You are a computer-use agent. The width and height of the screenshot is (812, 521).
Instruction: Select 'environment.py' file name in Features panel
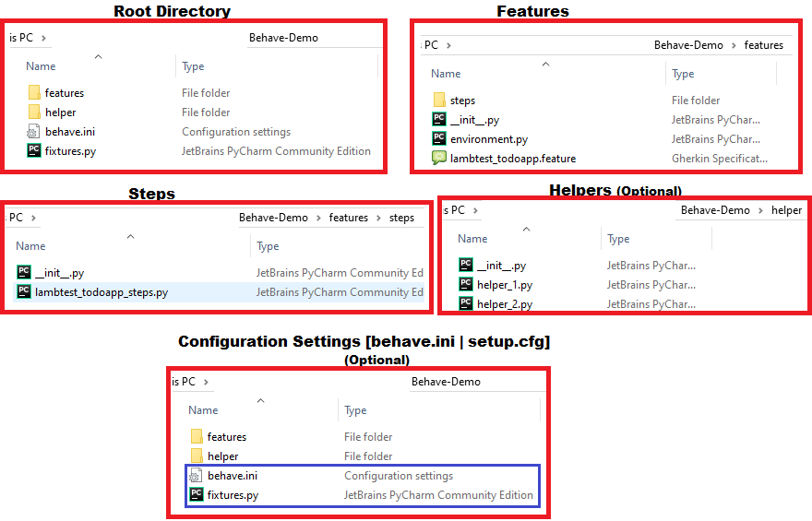(x=489, y=139)
